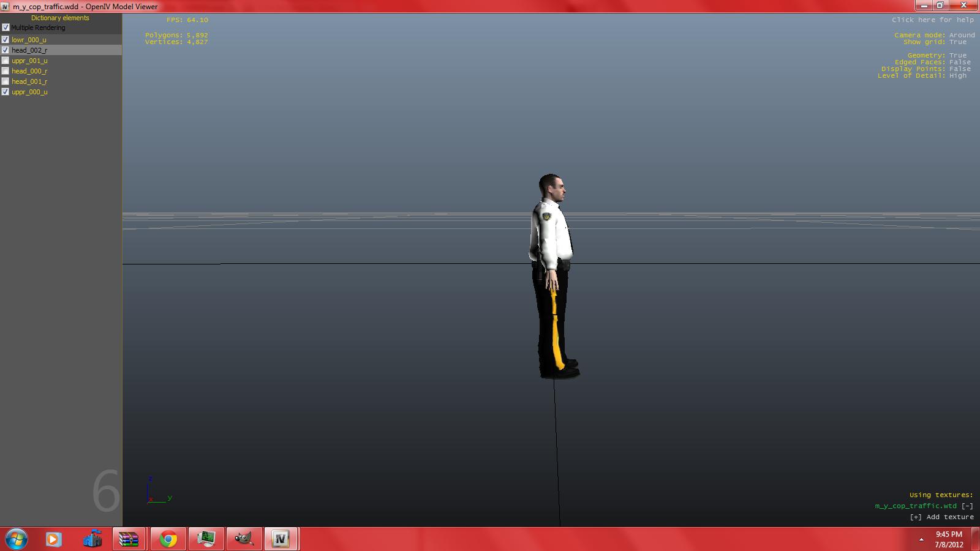This screenshot has width=980, height=551.
Task: Uncheck the Multiple Rendering checkbox
Action: [6, 28]
